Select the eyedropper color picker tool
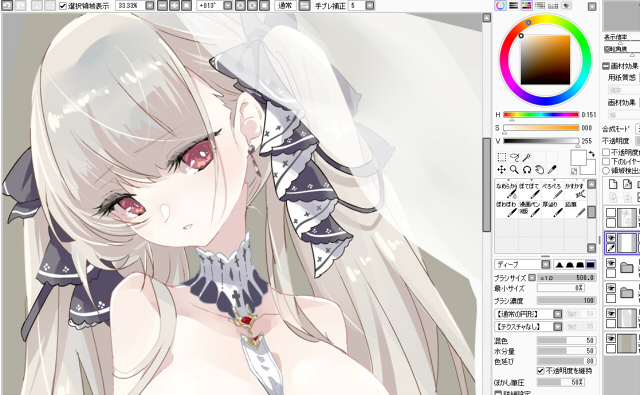This screenshot has height=395, width=640. pyautogui.click(x=552, y=169)
